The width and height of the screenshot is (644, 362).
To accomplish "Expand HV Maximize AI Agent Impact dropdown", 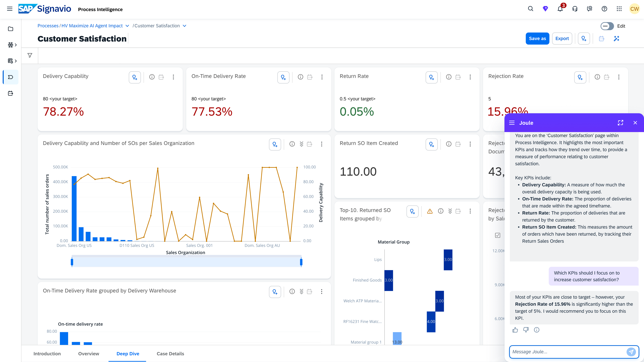I will [x=127, y=26].
